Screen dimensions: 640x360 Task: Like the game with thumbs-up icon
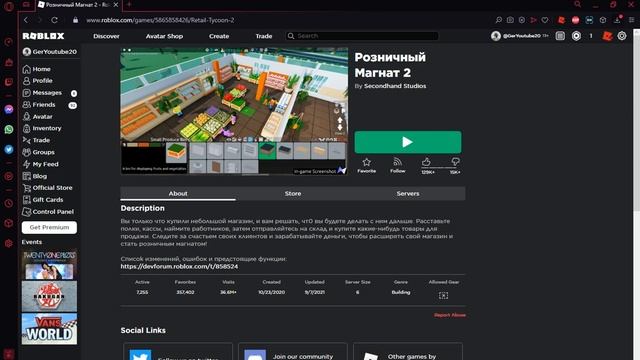[x=426, y=162]
